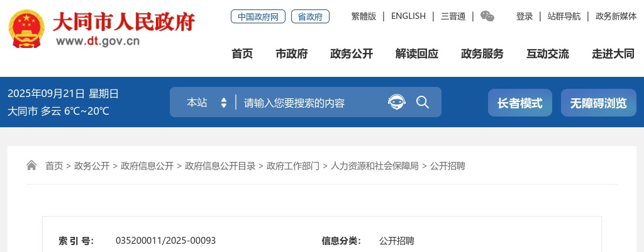Open 互动交流 navigation menu
The image size is (644, 252).
point(548,54)
